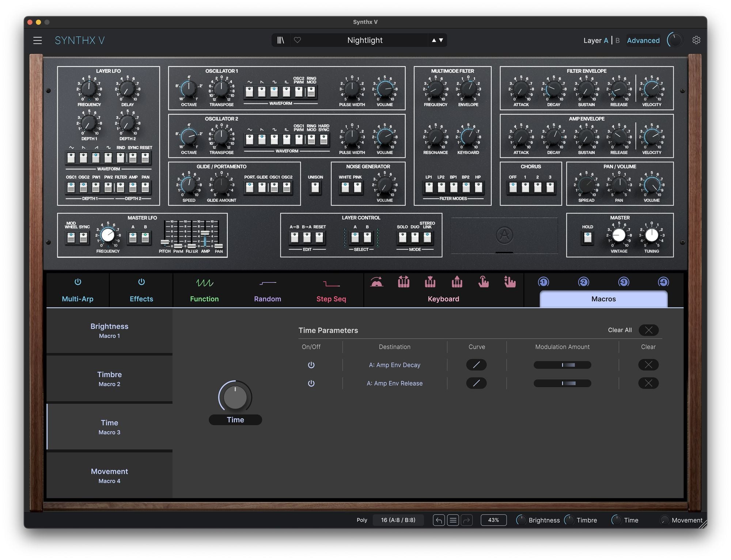Remove the Amp Env Release row
This screenshot has height=560, width=731.
tap(648, 383)
